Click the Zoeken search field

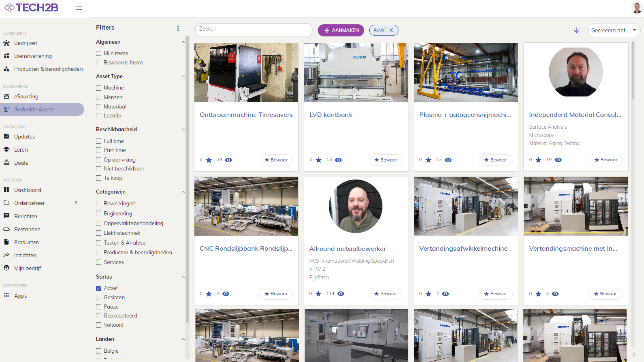[253, 29]
